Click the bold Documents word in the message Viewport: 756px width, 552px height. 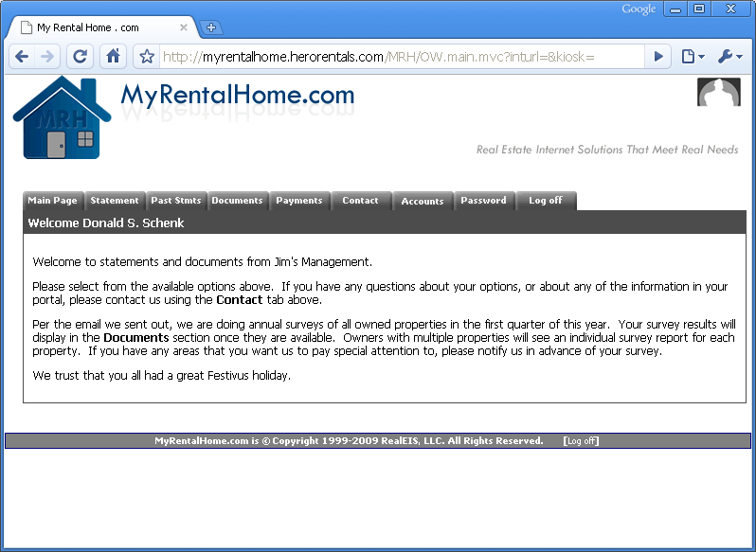[136, 338]
